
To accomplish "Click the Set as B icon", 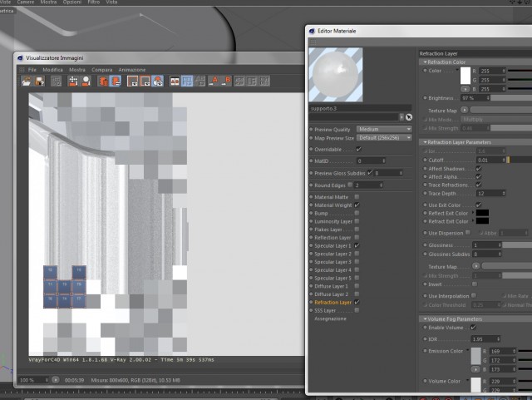I will coord(226,81).
